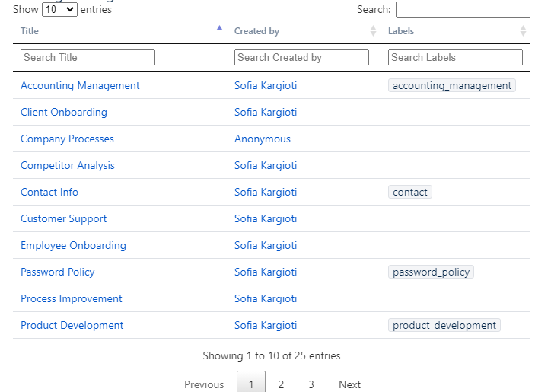This screenshot has height=392, width=551.
Task: Click the contact label tag
Action: (410, 193)
